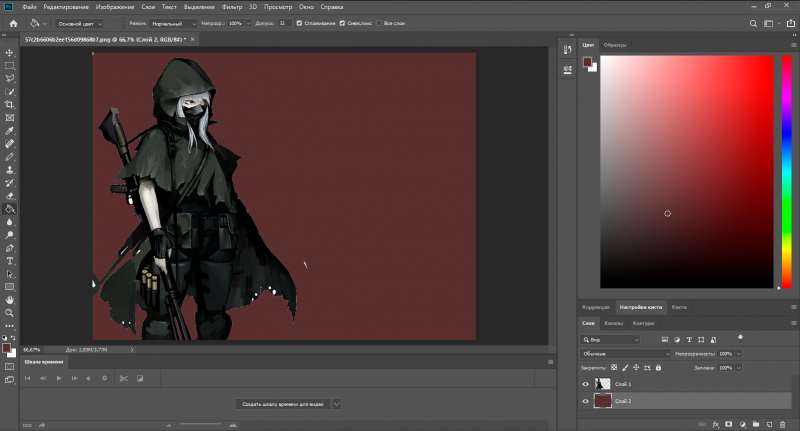Image resolution: width=800 pixels, height=431 pixels.
Task: Select the Слой 2 layer thumbnail
Action: (603, 401)
